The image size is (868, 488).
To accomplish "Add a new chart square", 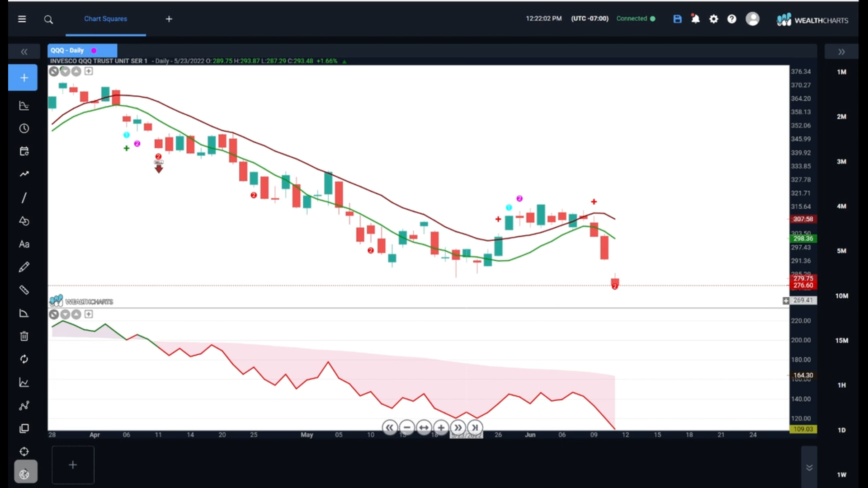I will coord(73,465).
